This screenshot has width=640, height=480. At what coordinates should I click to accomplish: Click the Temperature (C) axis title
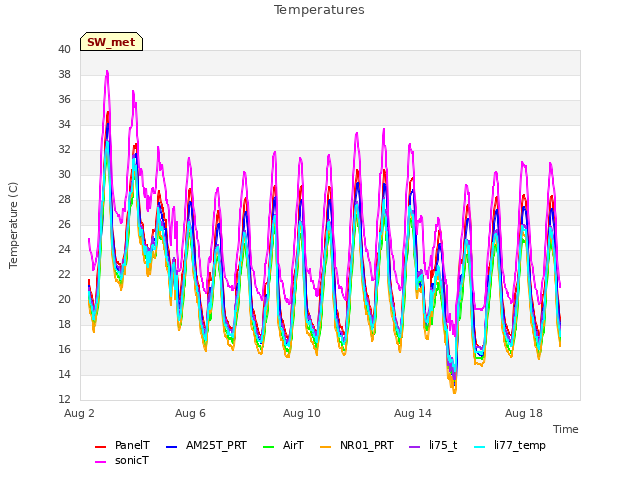tap(13, 225)
